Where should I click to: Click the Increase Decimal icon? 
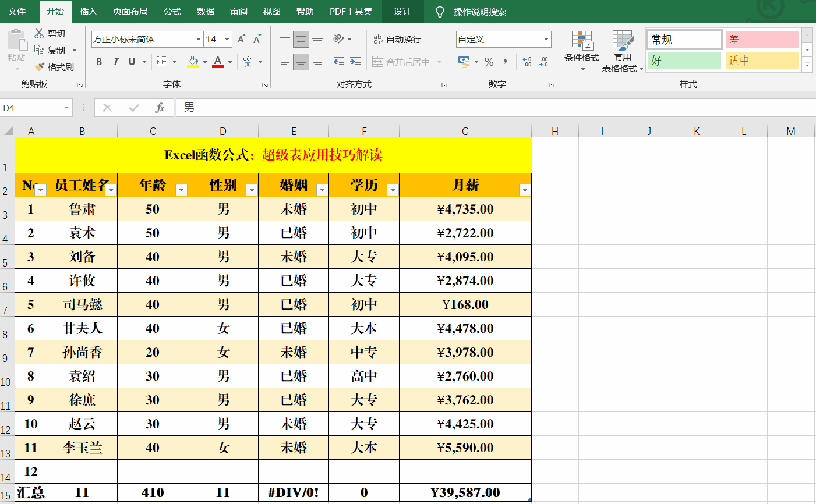527,62
